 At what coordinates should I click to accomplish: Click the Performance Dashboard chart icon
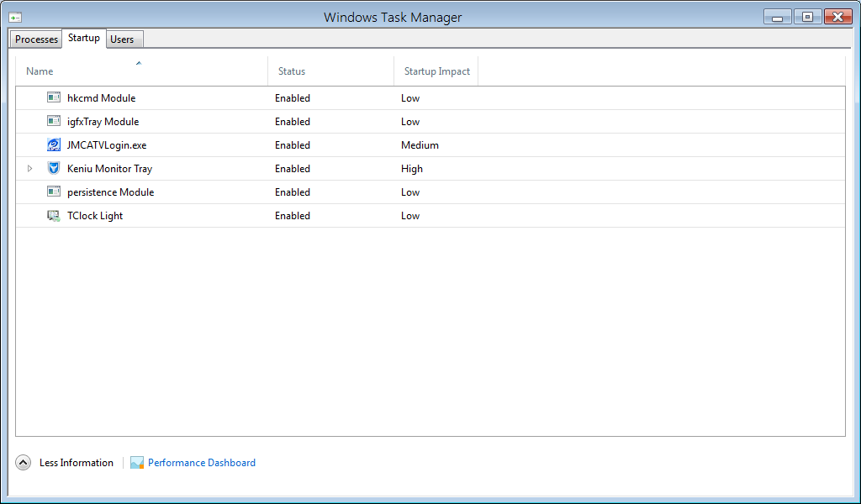pyautogui.click(x=137, y=463)
